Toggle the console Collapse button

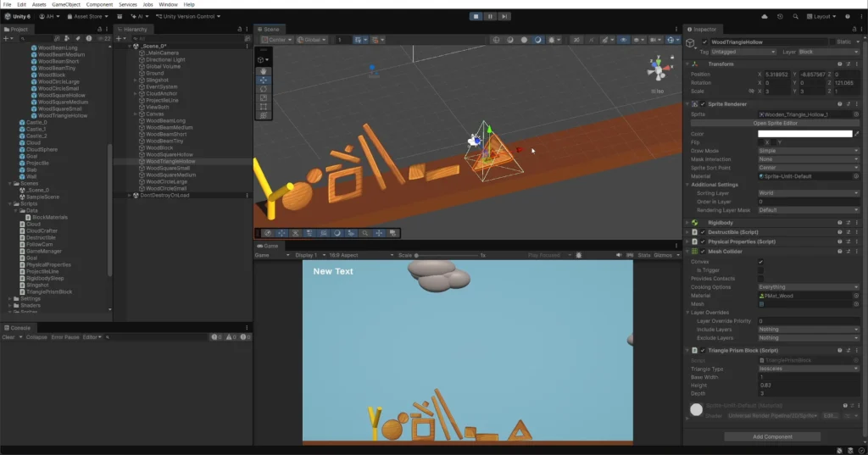pyautogui.click(x=36, y=337)
